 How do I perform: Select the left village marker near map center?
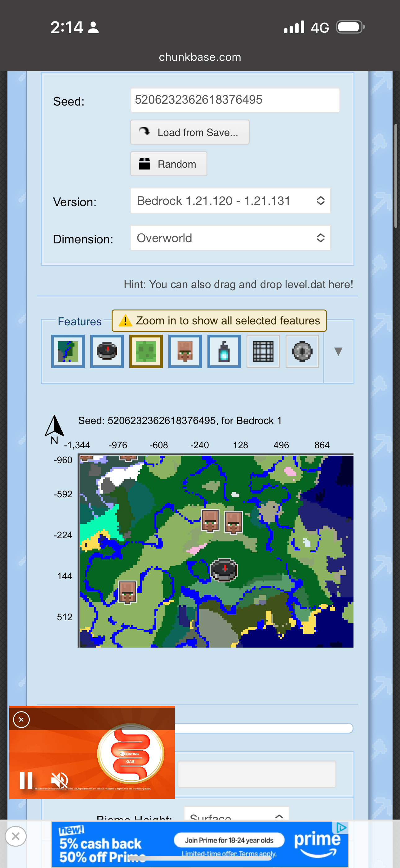(x=210, y=520)
